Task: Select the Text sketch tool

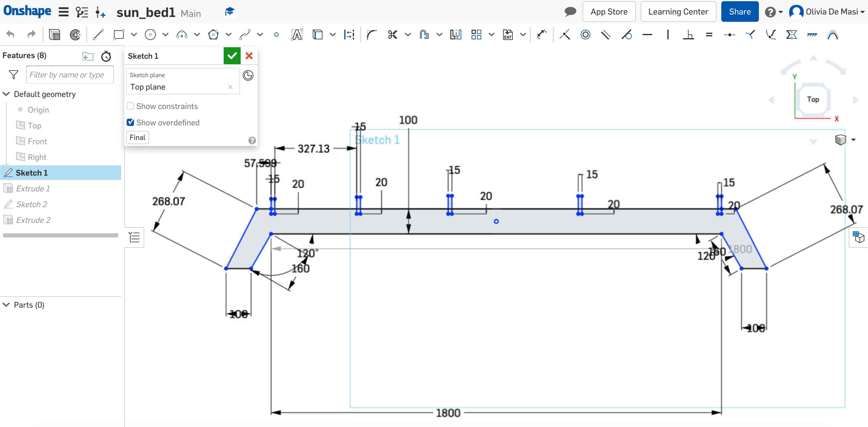Action: 297,34
